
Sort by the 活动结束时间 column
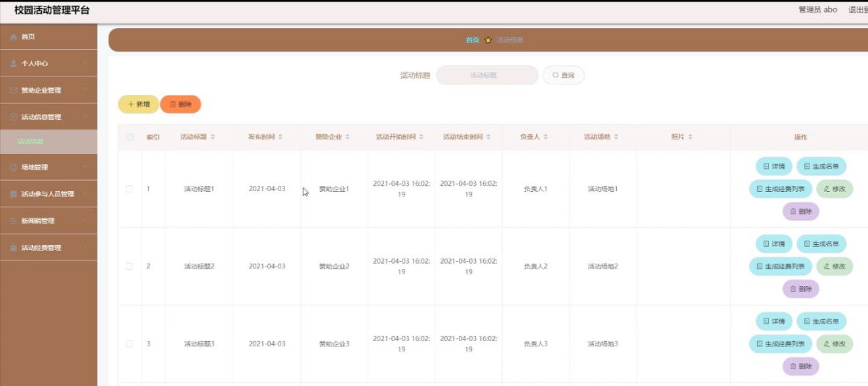point(488,137)
